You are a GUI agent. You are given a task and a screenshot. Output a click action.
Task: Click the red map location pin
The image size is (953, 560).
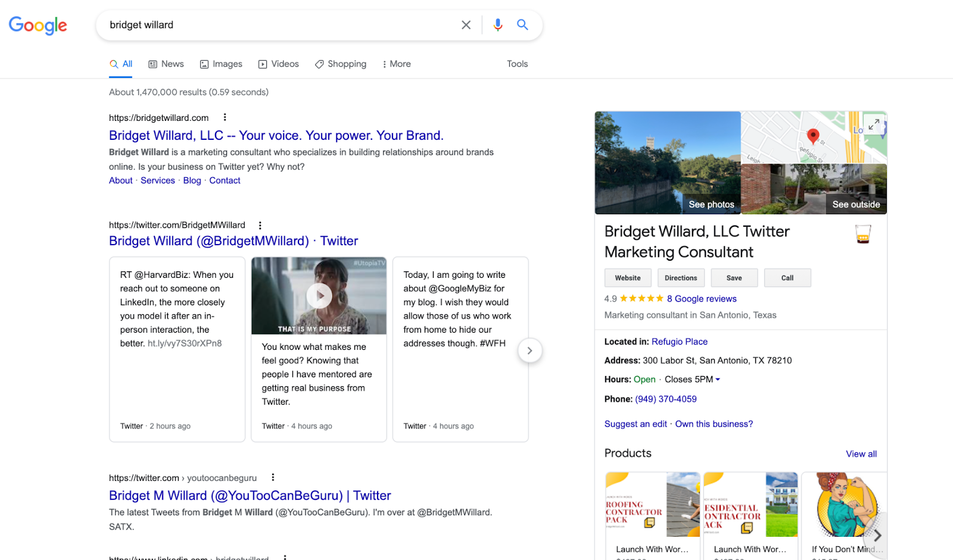[812, 136]
